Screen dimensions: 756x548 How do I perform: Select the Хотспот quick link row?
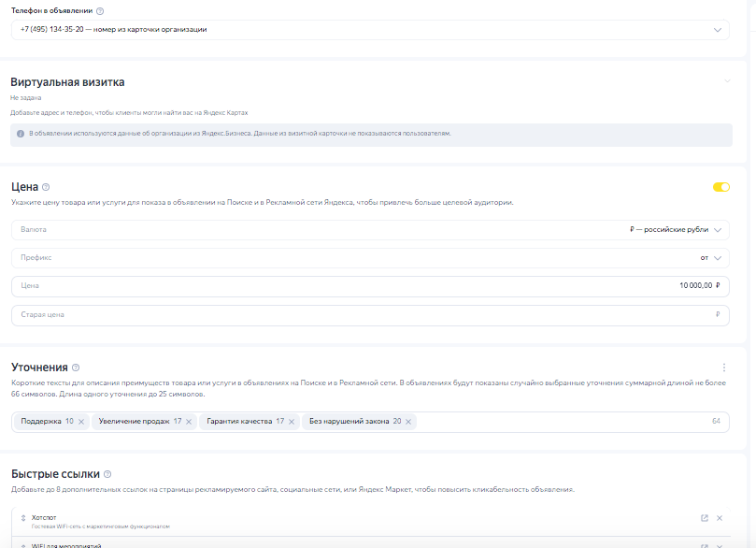tap(371, 522)
